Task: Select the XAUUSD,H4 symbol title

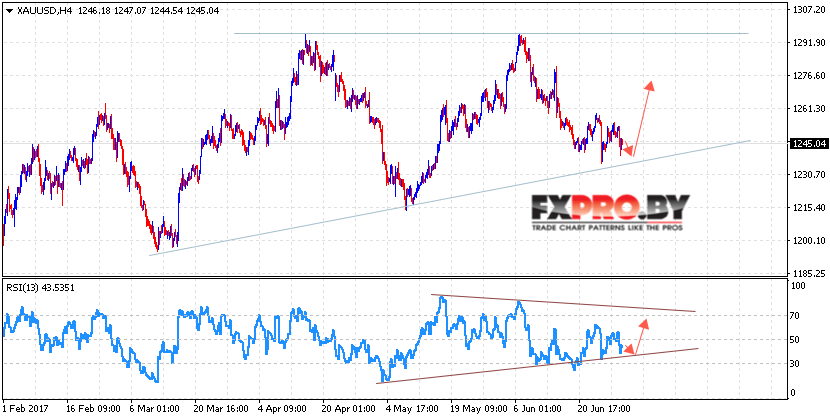Action: tap(46, 10)
